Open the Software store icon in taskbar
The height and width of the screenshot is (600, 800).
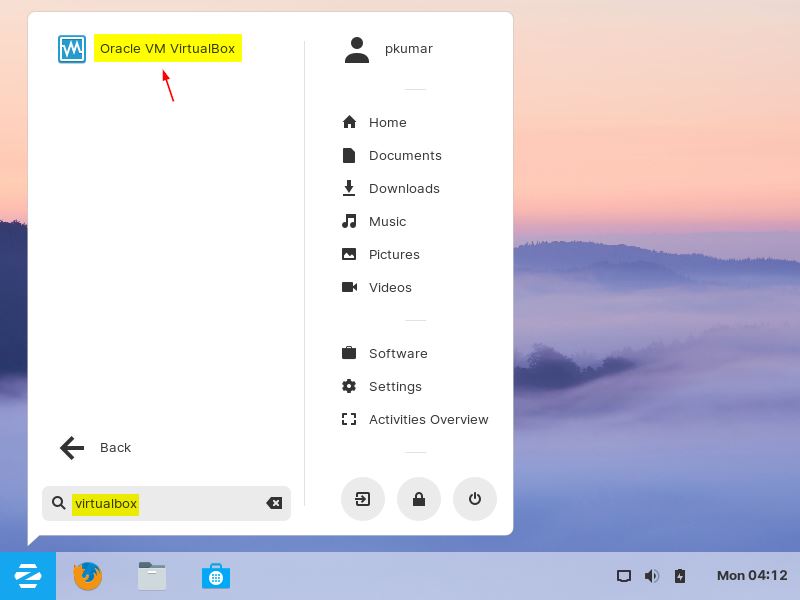coord(216,576)
